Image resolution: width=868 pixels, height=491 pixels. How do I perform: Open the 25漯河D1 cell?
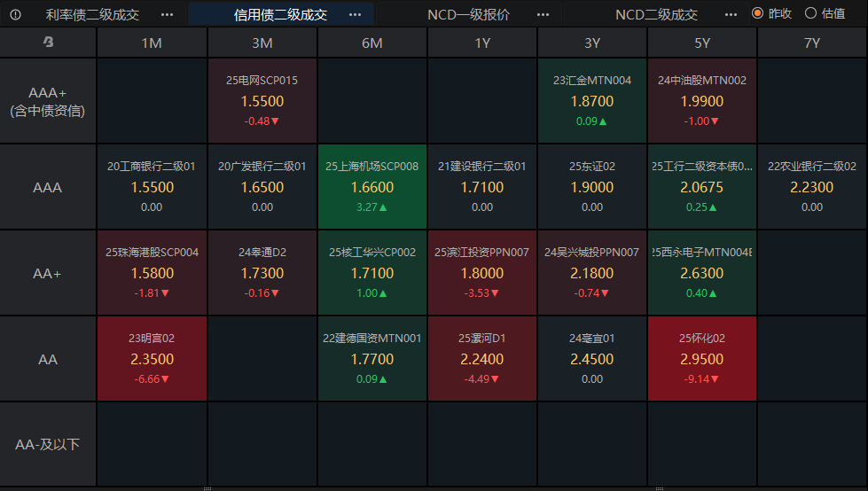[x=482, y=359]
